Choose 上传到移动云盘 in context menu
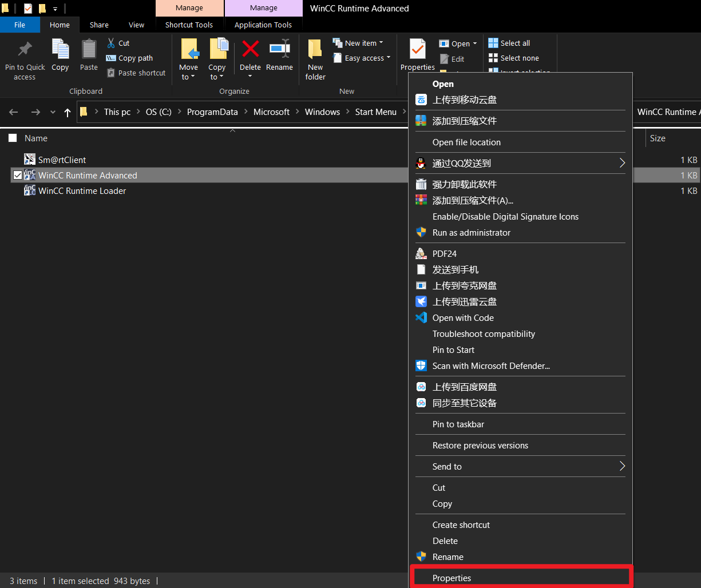The height and width of the screenshot is (588, 701). tap(521, 100)
